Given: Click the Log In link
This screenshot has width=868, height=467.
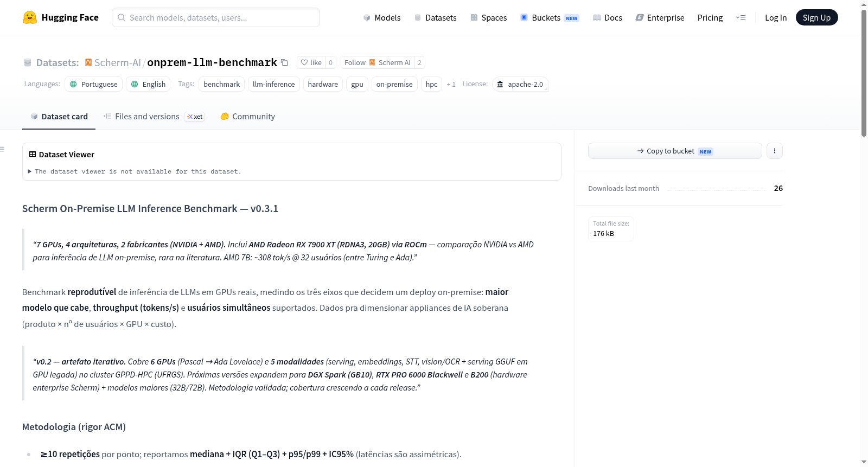Looking at the screenshot, I should [776, 17].
